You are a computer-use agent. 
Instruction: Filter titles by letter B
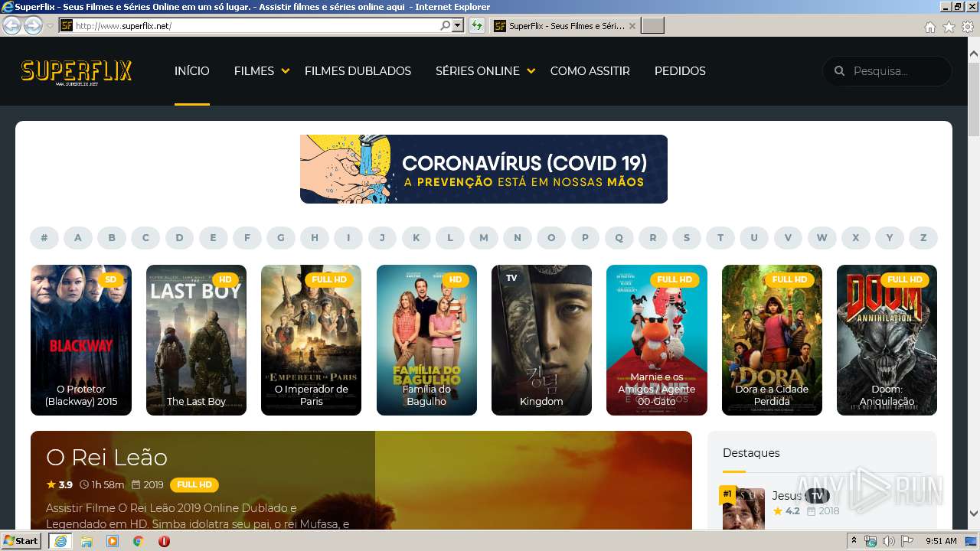pyautogui.click(x=112, y=238)
